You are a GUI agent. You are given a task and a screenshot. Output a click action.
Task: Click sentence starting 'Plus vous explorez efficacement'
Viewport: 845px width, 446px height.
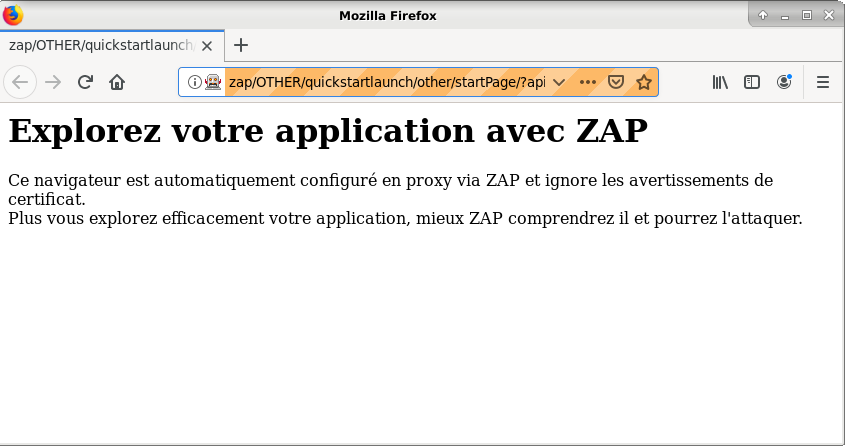[405, 218]
